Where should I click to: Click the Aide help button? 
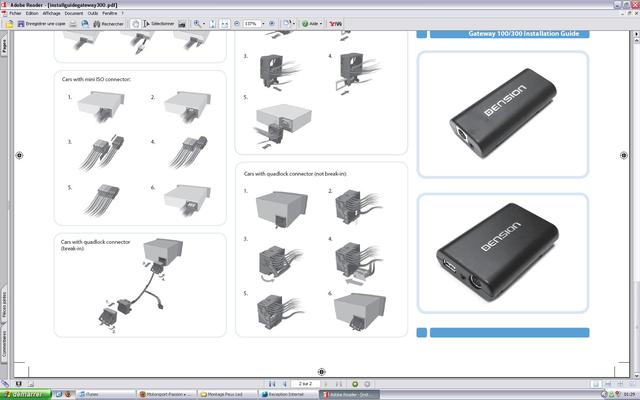[310, 24]
